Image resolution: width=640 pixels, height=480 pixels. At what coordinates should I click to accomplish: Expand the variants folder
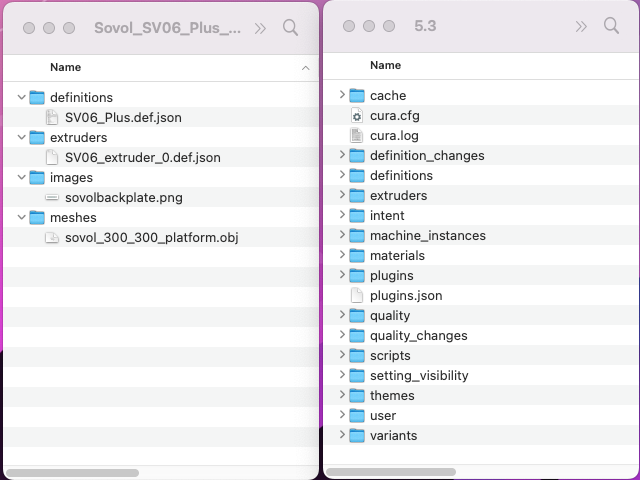(x=342, y=435)
